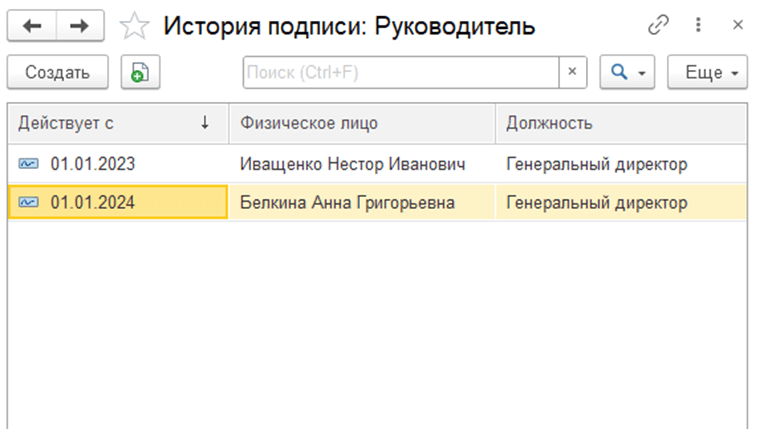Create new record by copying icon
The height and width of the screenshot is (429, 768).
coord(141,73)
